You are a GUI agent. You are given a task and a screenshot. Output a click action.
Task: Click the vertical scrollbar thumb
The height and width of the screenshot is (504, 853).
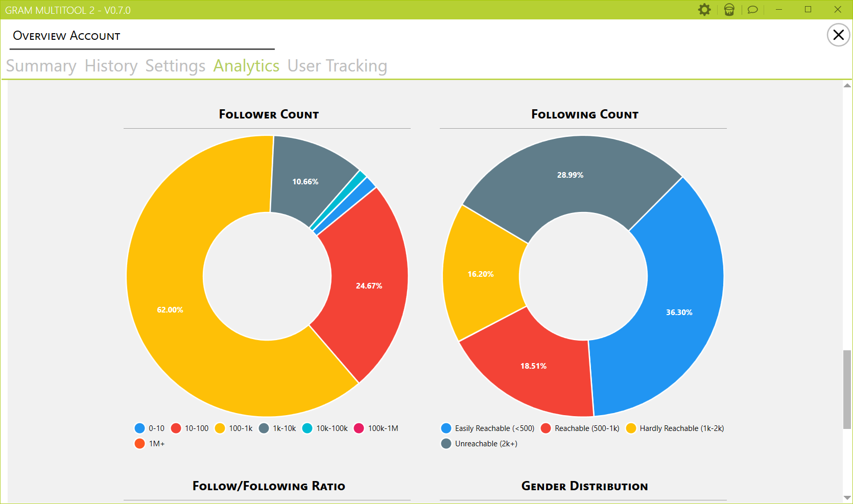coord(847,389)
